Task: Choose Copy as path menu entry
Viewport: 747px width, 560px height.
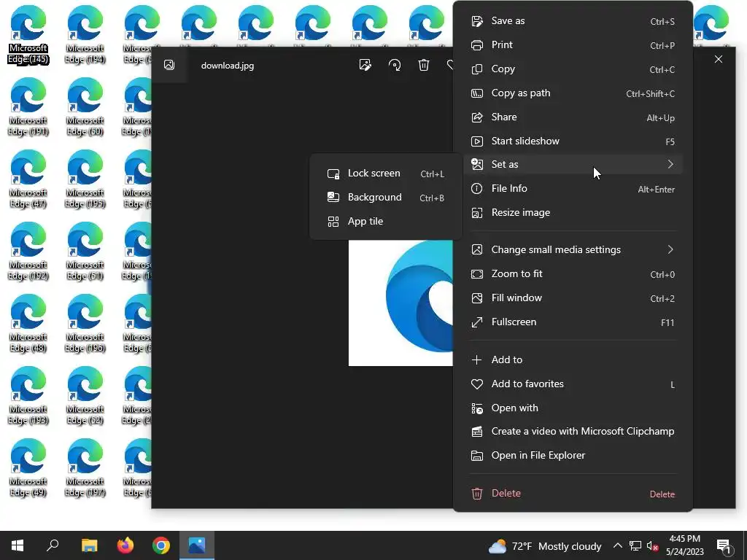Action: click(573, 93)
